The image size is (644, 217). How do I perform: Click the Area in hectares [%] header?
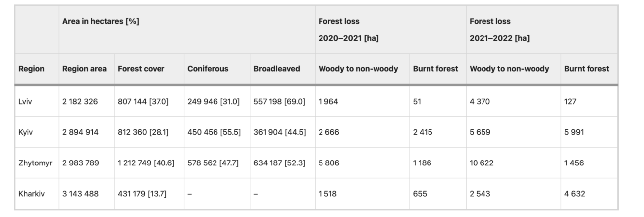point(100,22)
